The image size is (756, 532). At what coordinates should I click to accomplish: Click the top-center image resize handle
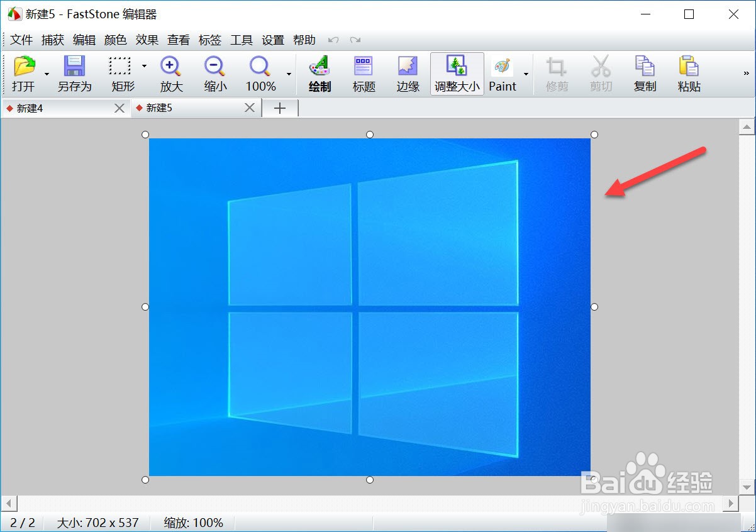370,135
